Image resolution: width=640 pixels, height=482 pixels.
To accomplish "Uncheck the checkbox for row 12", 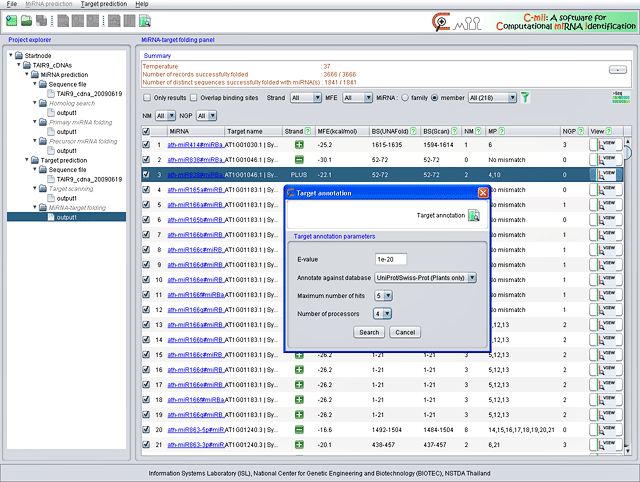I will (x=146, y=309).
